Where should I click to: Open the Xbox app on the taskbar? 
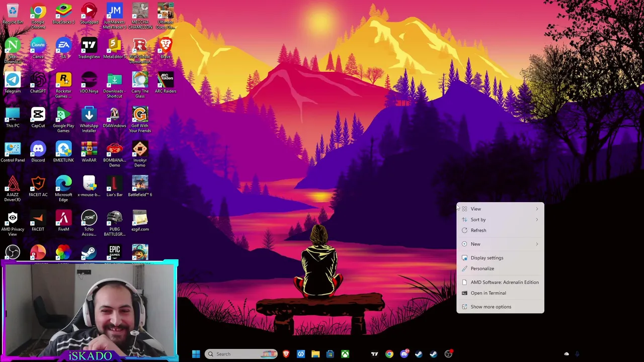[345, 354]
